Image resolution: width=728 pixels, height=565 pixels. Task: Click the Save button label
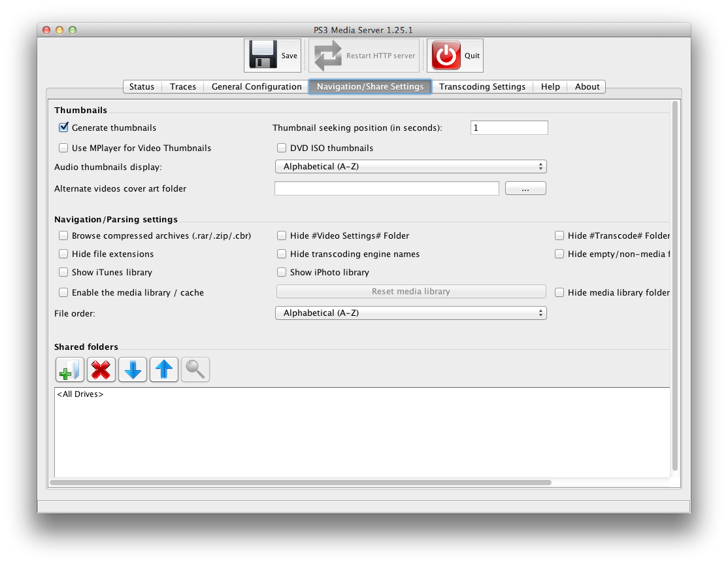(x=290, y=56)
